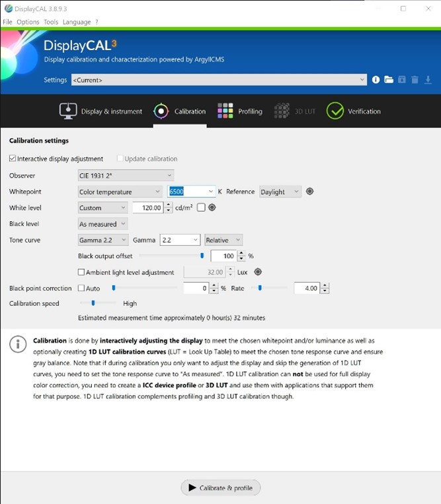The image size is (441, 504).
Task: Increase Rate value with spinner up arrow
Action: (x=325, y=285)
